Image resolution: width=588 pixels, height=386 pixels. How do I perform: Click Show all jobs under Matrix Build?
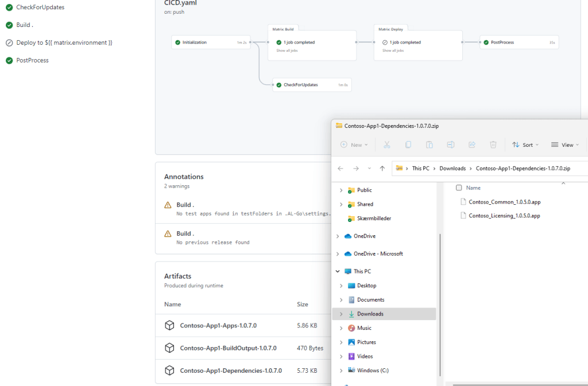287,51
